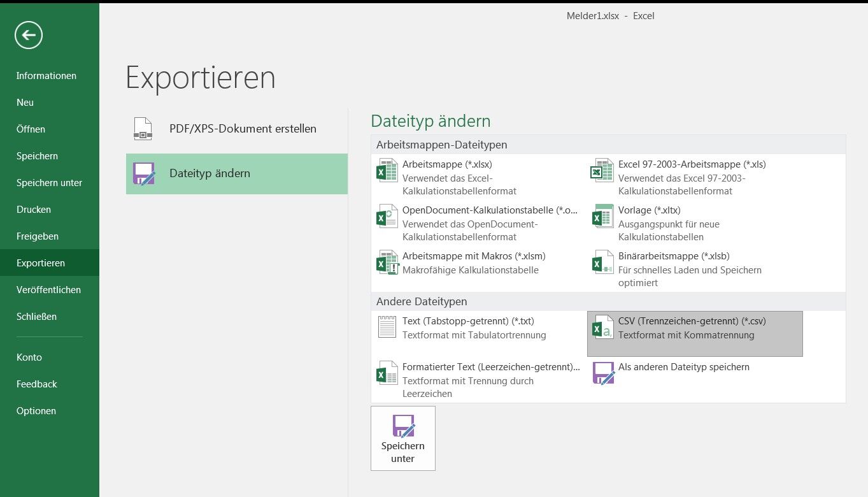Click 'Für schnelles Laden und Speichern optimiert'

[x=690, y=277]
